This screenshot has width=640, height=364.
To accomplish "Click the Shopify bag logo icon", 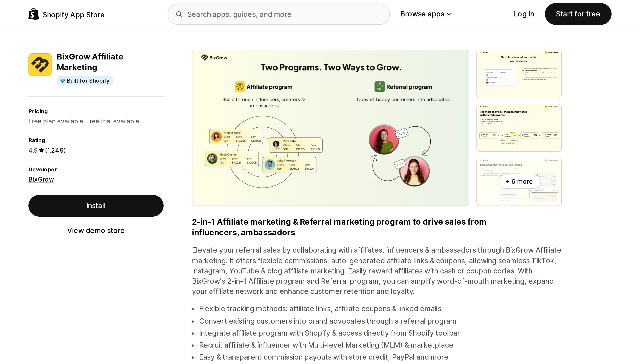I will (34, 14).
